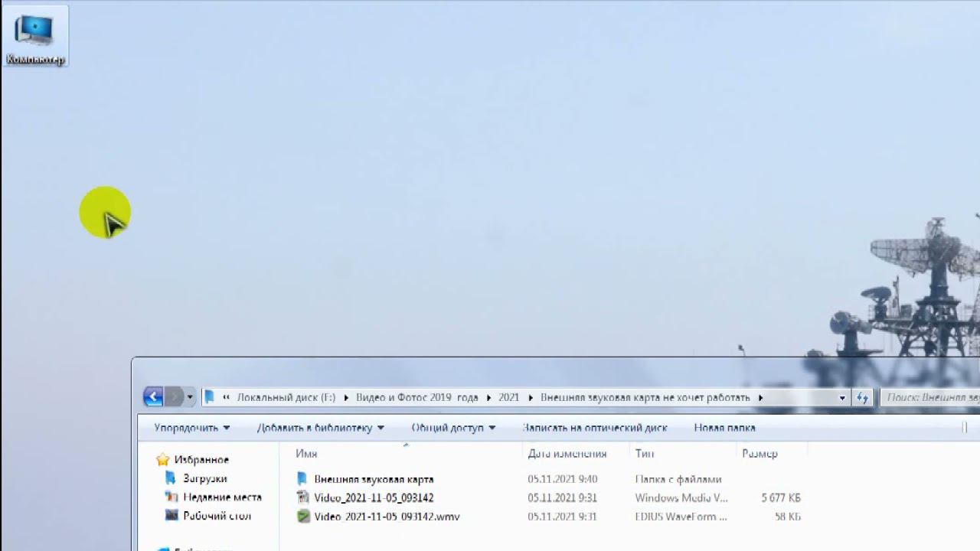Expand the arrow after the last breadcrumb
The image size is (980, 551).
760,397
